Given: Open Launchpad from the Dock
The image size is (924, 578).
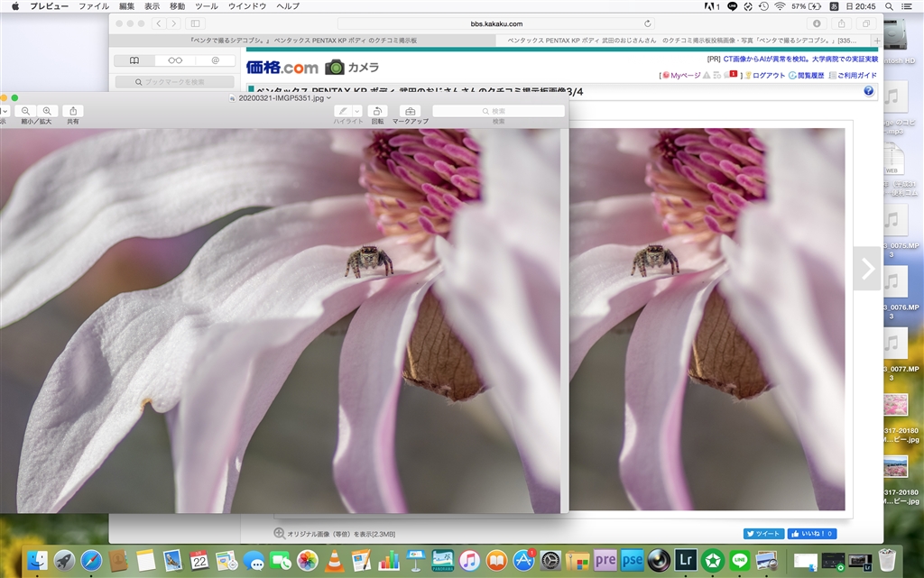Looking at the screenshot, I should 64,560.
